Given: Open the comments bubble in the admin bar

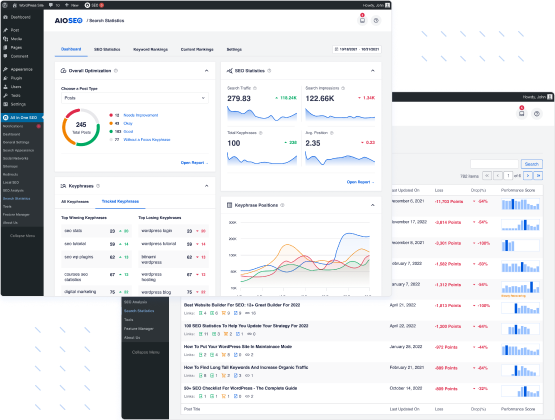Looking at the screenshot, I should coord(54,5).
